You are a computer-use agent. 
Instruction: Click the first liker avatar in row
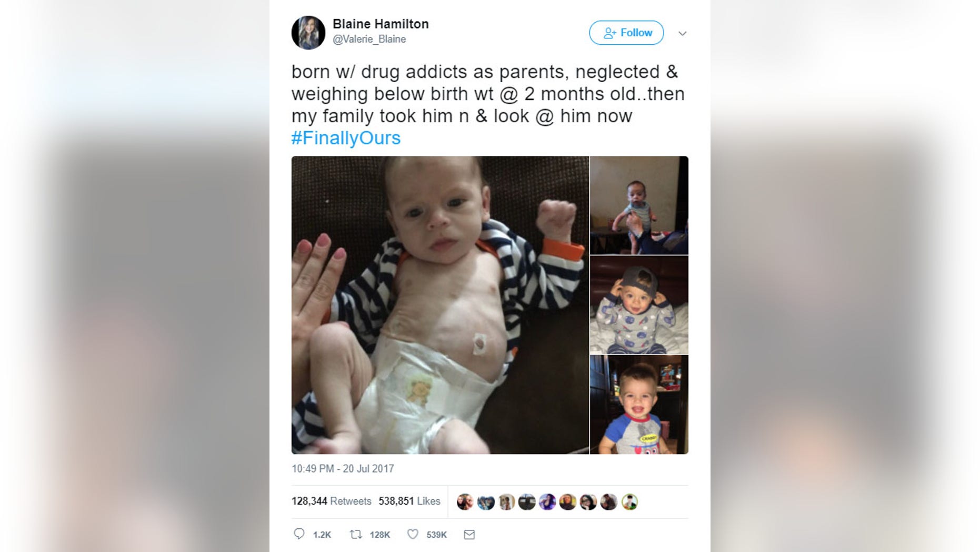pyautogui.click(x=465, y=502)
